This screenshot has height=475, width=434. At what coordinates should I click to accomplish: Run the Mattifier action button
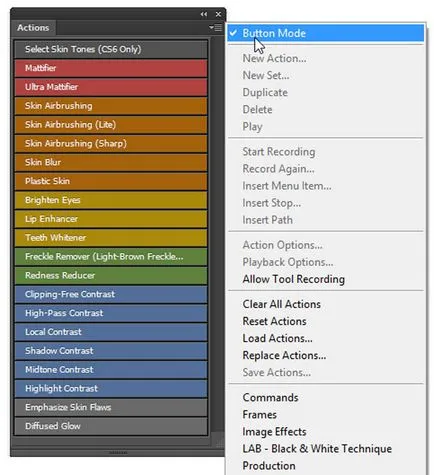[111, 68]
